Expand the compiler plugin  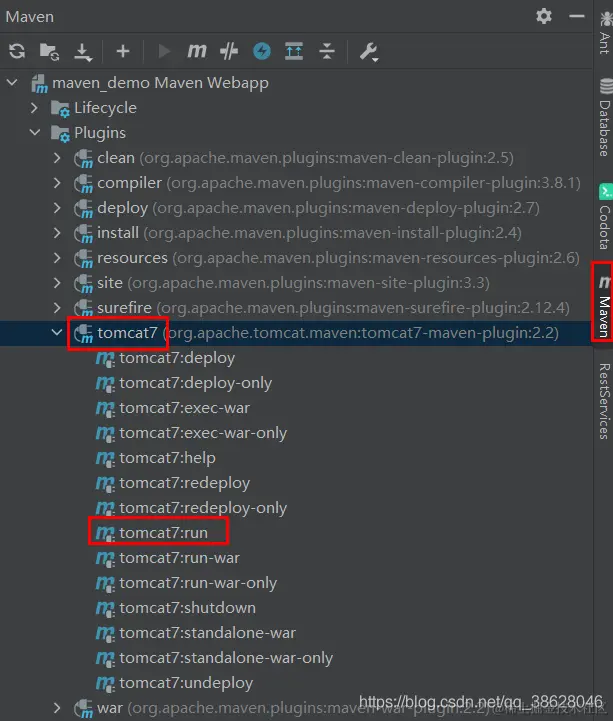[x=57, y=183]
